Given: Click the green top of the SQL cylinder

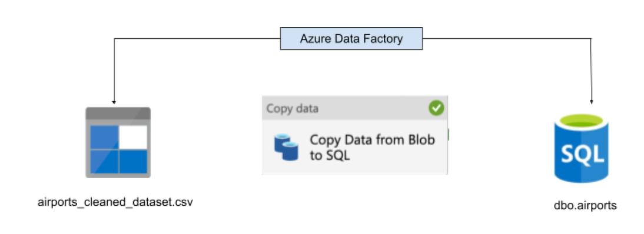Looking at the screenshot, I should click(x=581, y=122).
